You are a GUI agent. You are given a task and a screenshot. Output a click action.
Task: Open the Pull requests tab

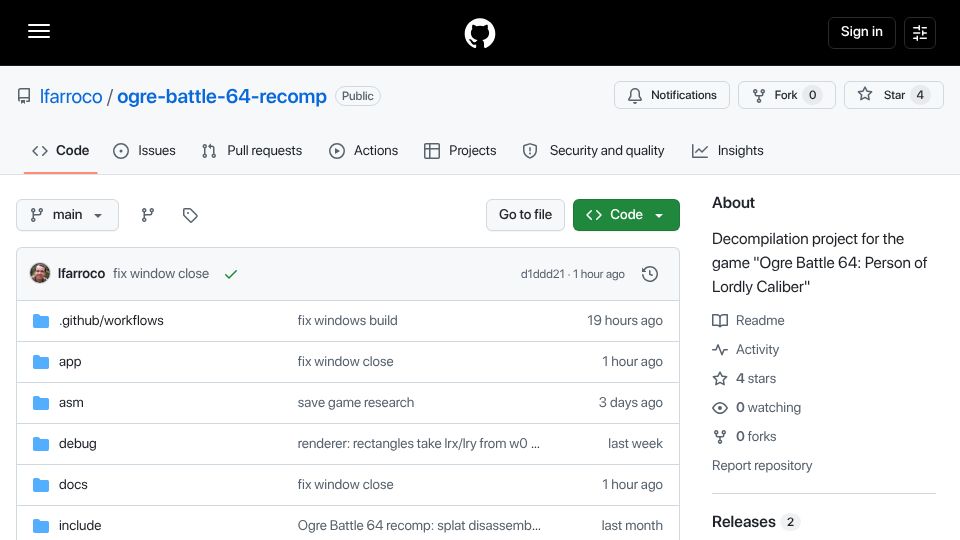[252, 151]
